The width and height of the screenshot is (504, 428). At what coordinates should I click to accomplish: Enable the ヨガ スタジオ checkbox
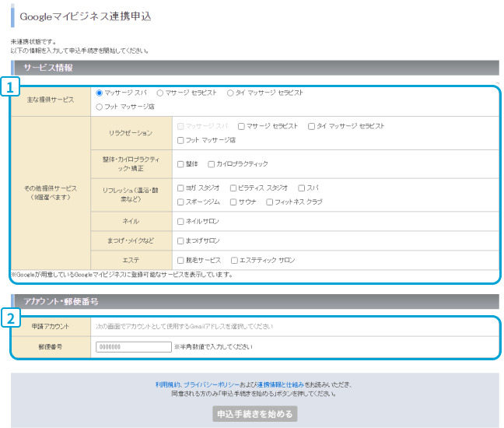point(181,188)
